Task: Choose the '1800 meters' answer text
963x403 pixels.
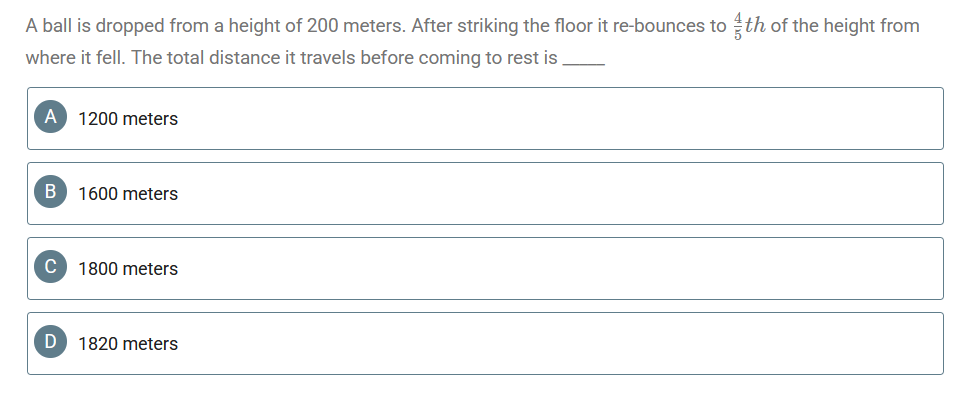Action: (x=128, y=268)
